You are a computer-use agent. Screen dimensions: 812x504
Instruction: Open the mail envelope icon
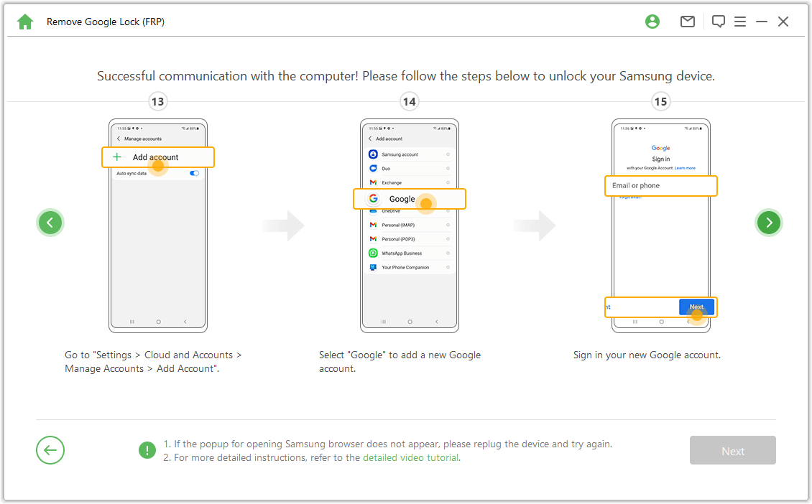click(687, 22)
